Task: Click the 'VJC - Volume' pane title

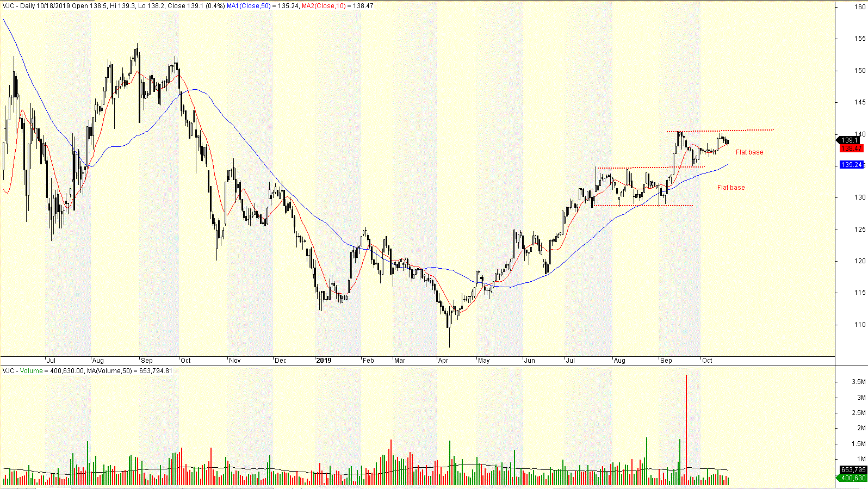Action: point(22,371)
